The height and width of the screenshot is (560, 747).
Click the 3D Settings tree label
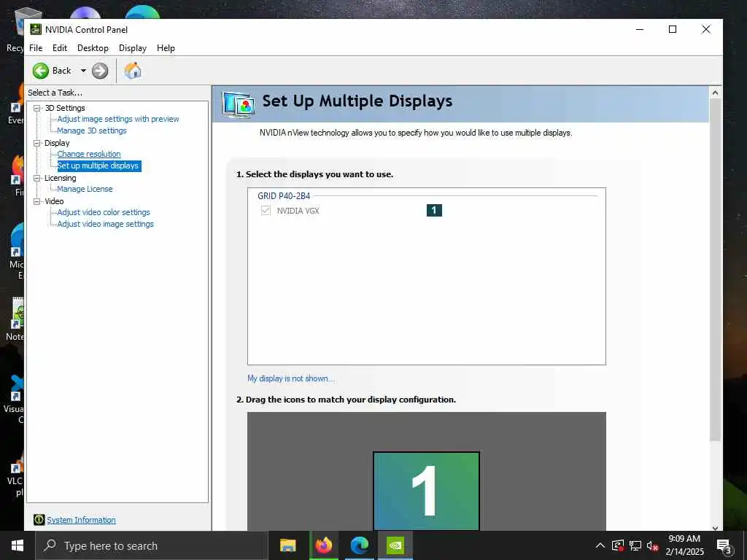65,108
